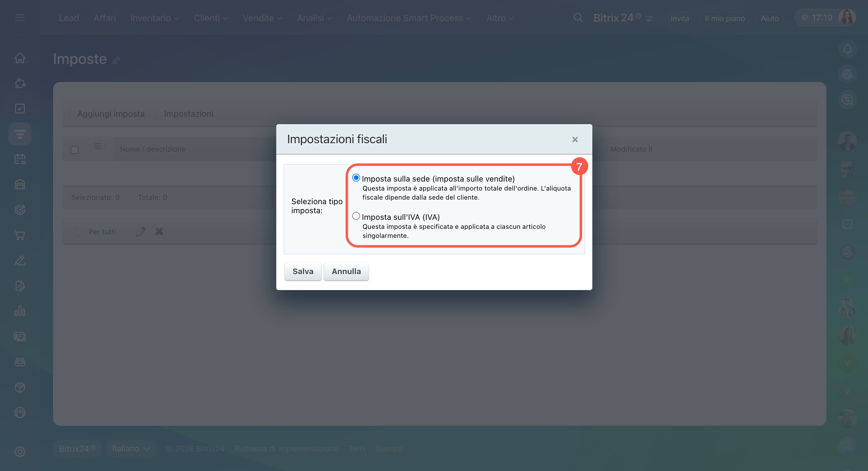Click the user profile avatar top right
The width and height of the screenshot is (868, 471).
point(847,17)
